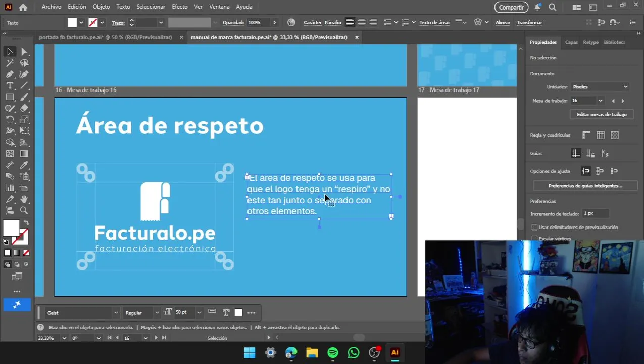Toggle show grid icon in Regla y cuadrículas
The width and height of the screenshot is (644, 364).
[601, 135]
